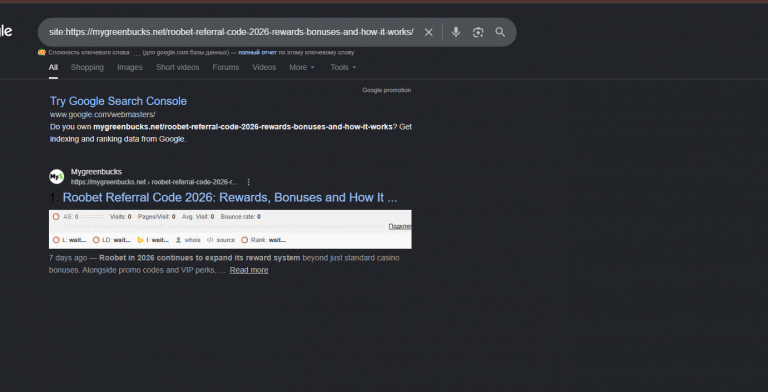Screen dimensions: 768x392
Task: Click the L: wait... backlinks icon
Action: (56, 240)
